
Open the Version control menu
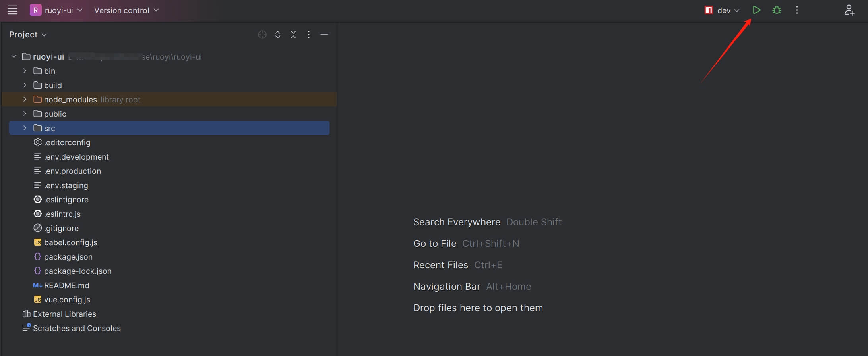click(x=126, y=10)
